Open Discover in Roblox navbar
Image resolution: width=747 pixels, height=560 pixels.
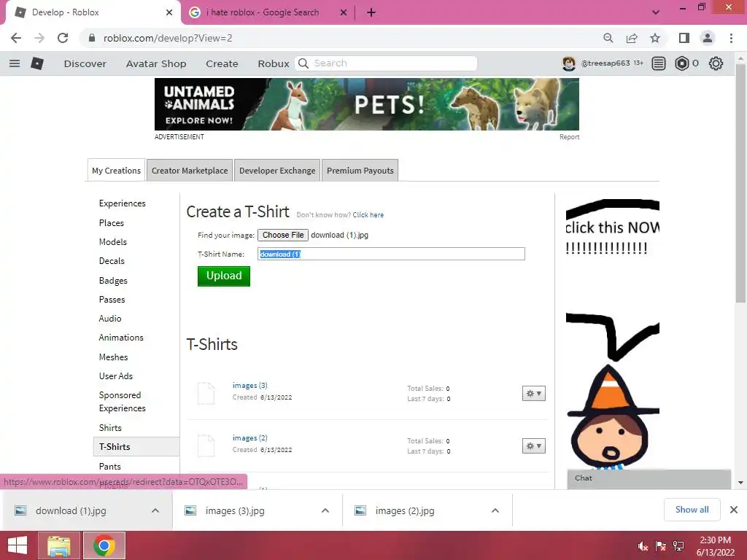85,63
